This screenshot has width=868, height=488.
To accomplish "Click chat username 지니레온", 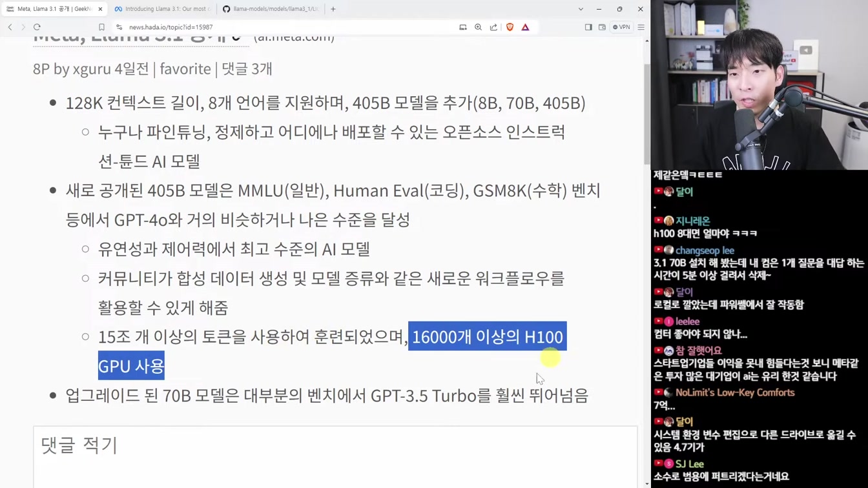I will (692, 221).
